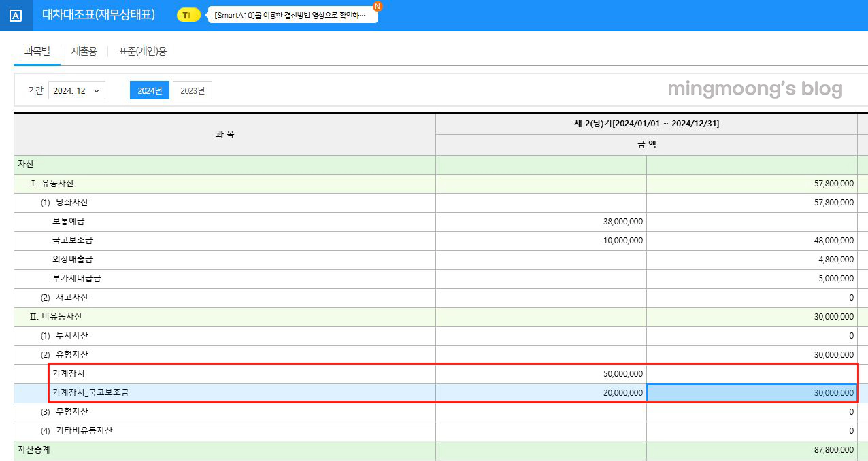Open the 기간 2024. 12 dropdown
Viewport: 868px width, 461px height.
point(77,90)
